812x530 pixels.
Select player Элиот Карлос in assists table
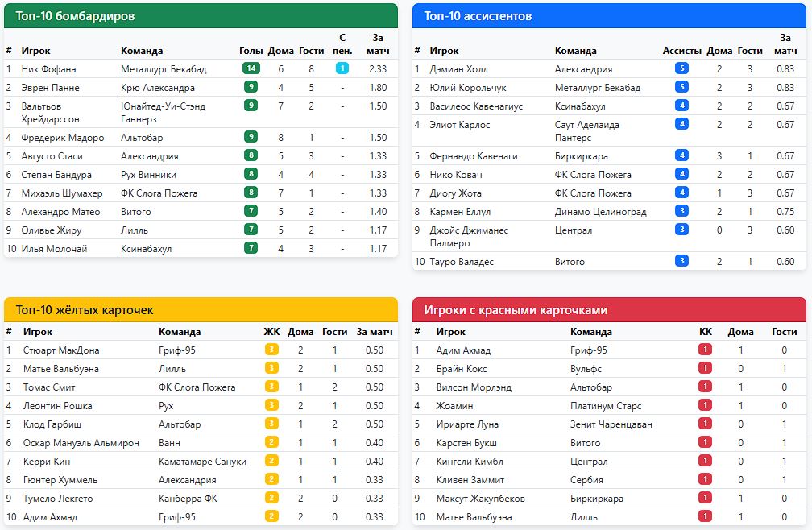click(459, 125)
